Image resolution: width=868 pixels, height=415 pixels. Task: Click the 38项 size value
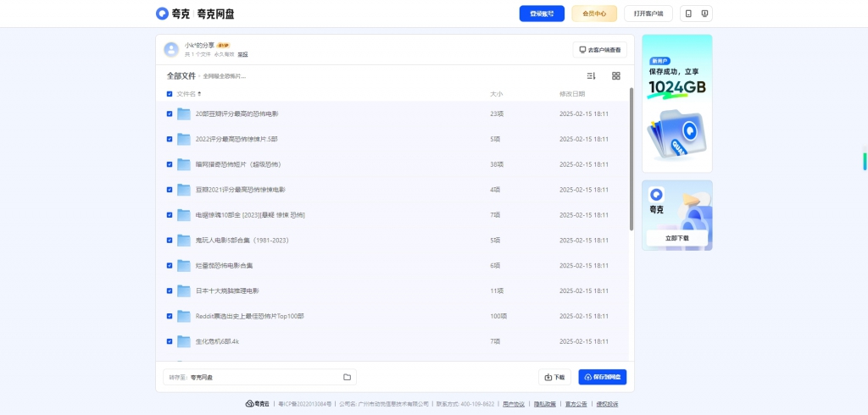(497, 164)
